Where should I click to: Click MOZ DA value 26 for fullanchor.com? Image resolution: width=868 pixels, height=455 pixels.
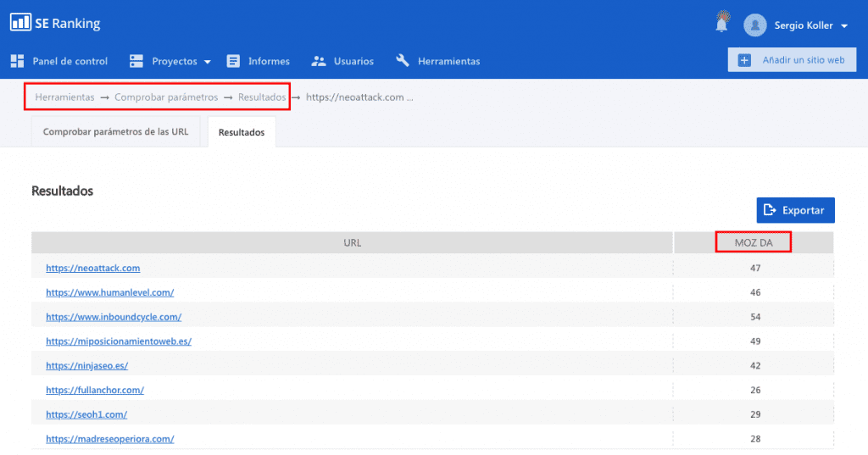coord(755,390)
